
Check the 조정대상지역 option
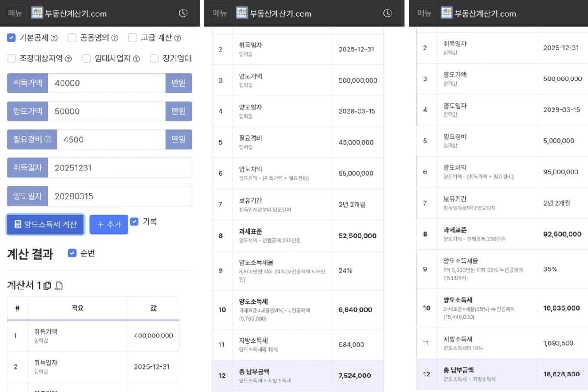(x=11, y=58)
